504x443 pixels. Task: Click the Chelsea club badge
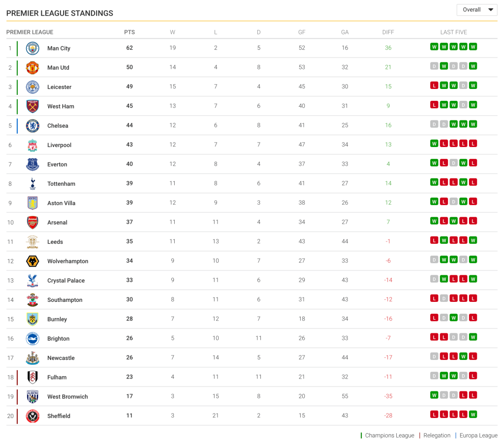[32, 126]
